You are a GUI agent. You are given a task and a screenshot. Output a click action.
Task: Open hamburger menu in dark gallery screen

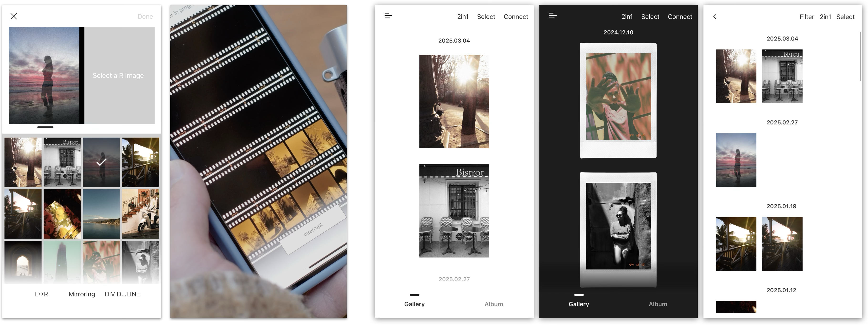click(x=553, y=15)
